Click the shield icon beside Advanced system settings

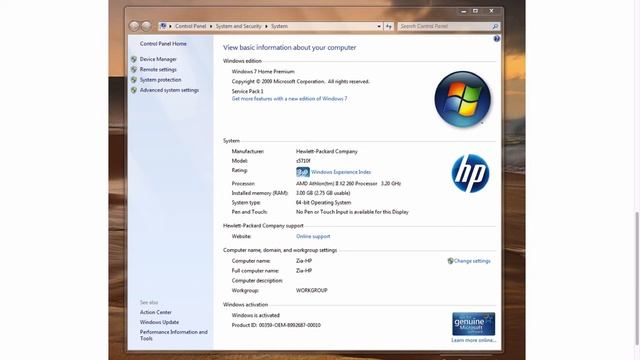click(134, 90)
